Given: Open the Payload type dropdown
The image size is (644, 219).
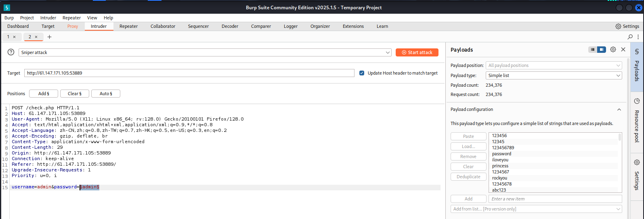Looking at the screenshot, I should (554, 75).
